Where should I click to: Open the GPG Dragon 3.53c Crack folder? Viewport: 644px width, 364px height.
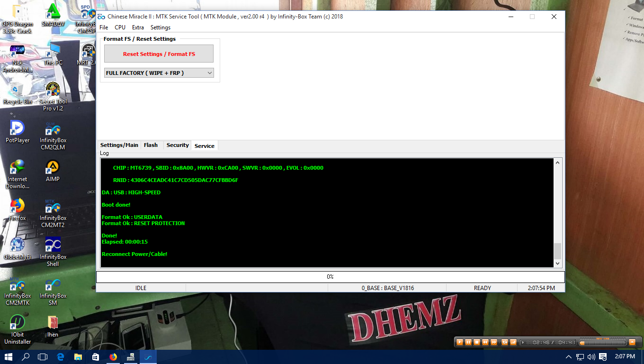pyautogui.click(x=18, y=19)
